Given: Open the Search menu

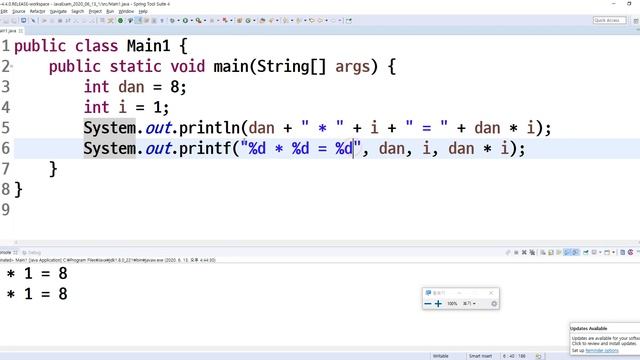Looking at the screenshot, I should (x=78, y=11).
